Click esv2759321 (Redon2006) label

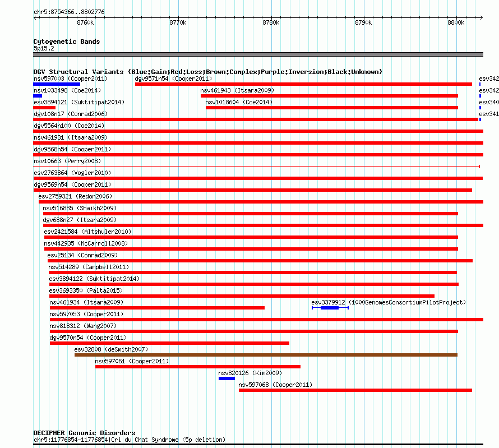click(x=75, y=196)
